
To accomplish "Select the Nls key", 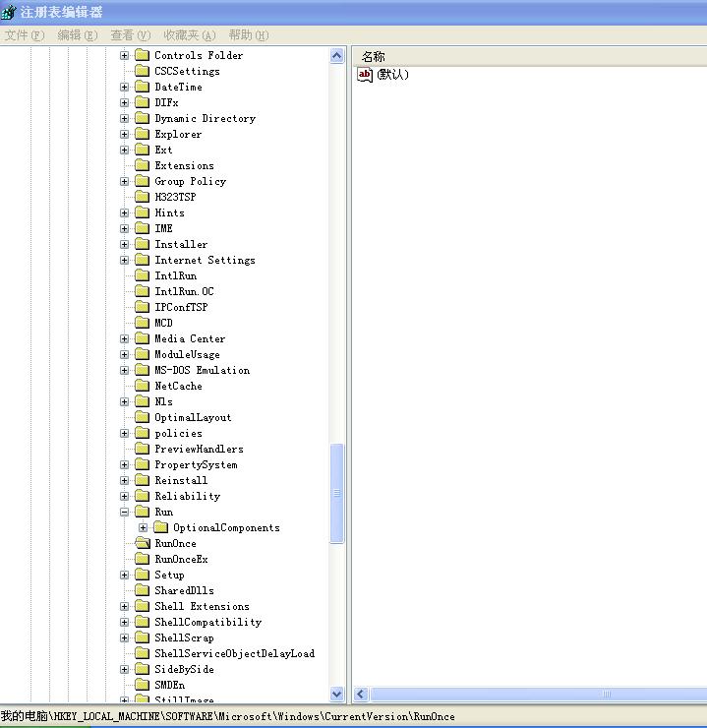I will [163, 401].
